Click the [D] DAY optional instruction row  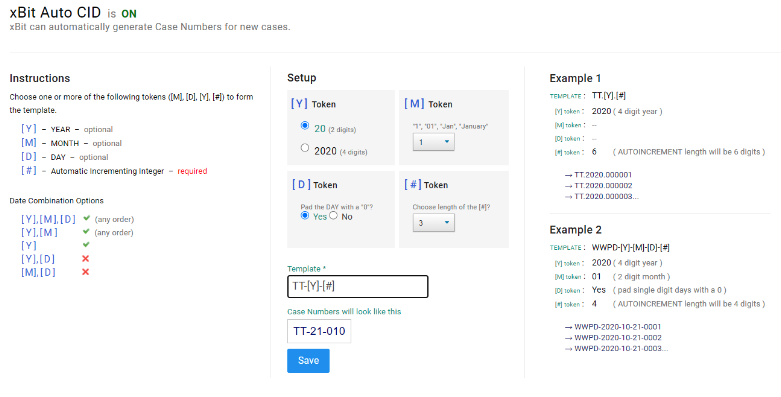coord(65,157)
